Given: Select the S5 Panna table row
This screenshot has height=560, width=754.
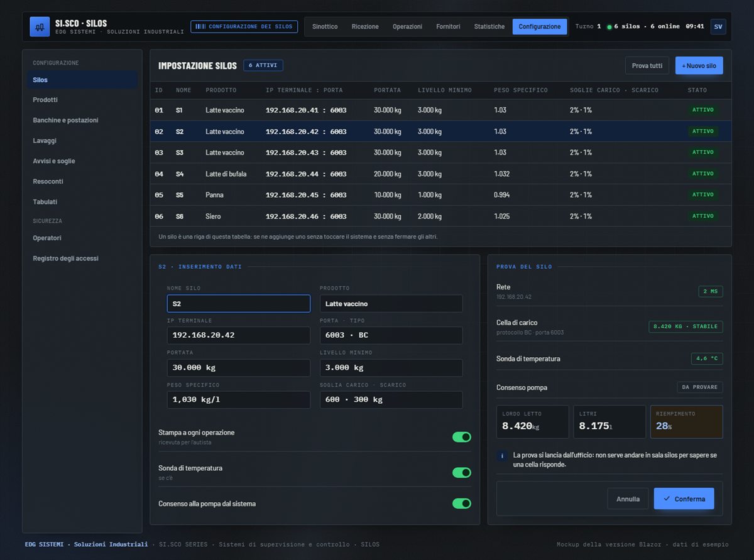Looking at the screenshot, I should click(440, 195).
